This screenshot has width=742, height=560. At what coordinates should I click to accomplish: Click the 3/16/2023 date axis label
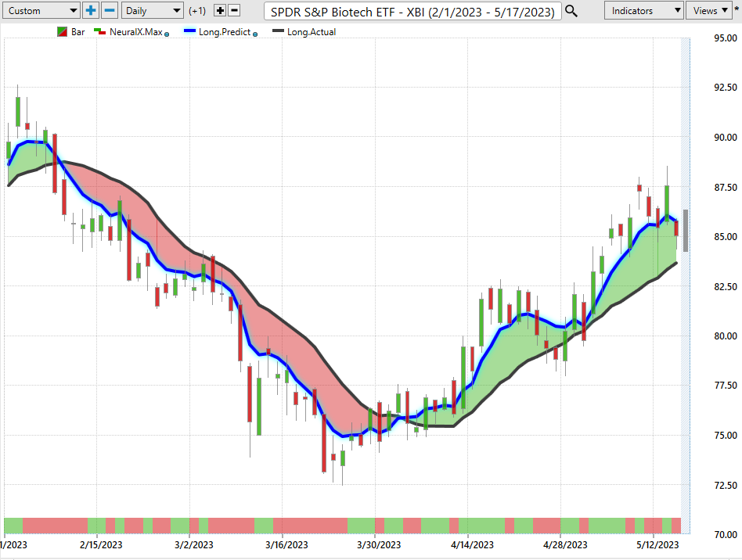pyautogui.click(x=286, y=545)
